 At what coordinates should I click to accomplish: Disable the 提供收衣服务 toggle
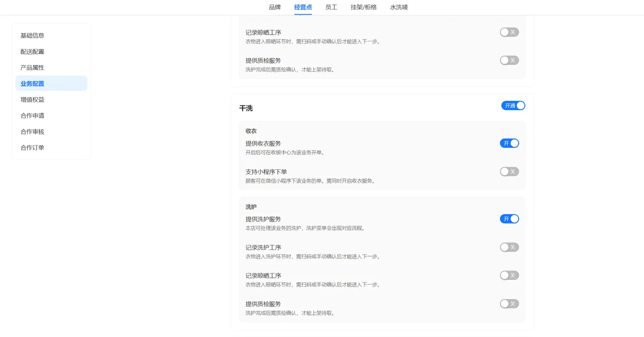point(509,143)
